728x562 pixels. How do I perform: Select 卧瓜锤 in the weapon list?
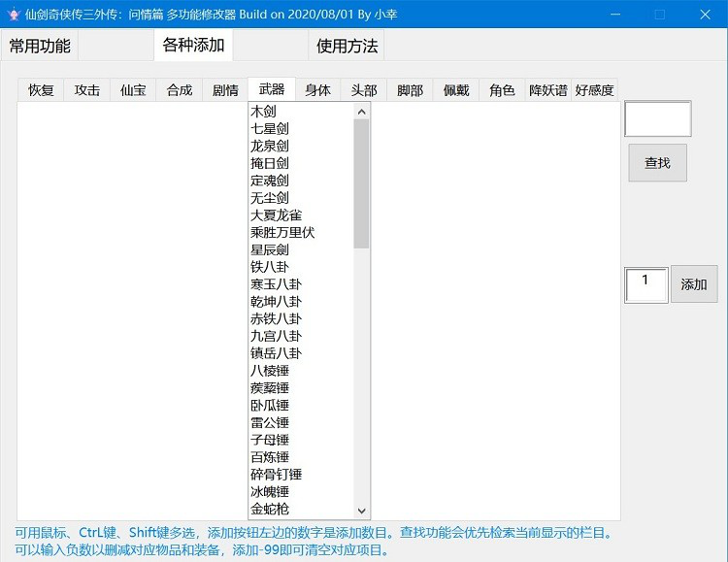click(301, 405)
